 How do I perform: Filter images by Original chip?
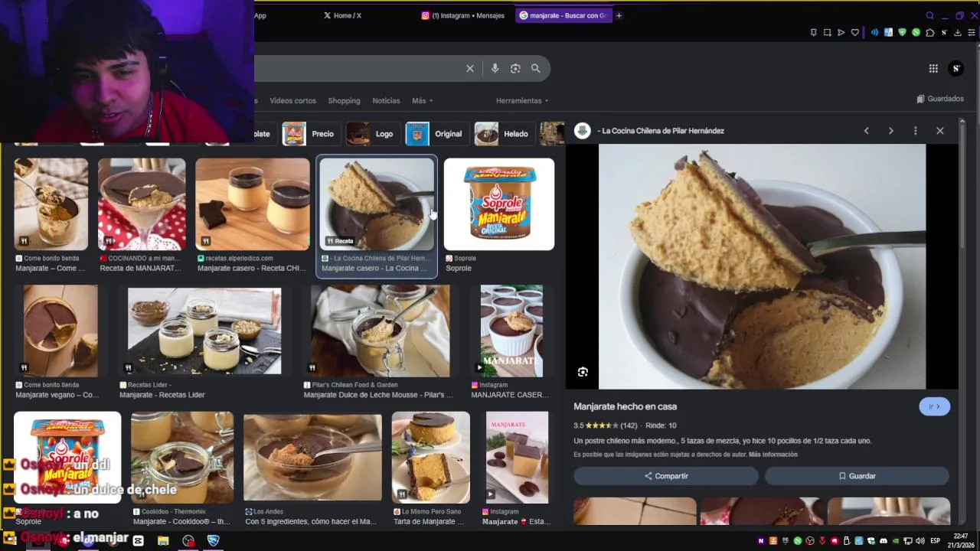pos(436,134)
